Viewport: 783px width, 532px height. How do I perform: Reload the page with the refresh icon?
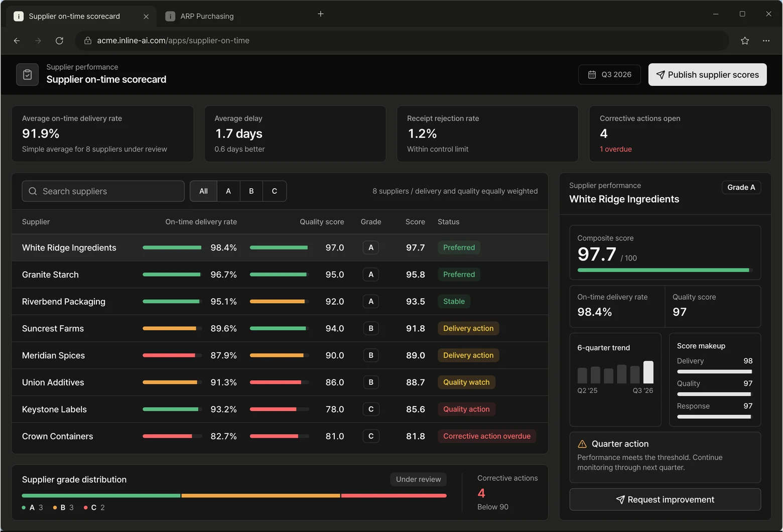coord(59,41)
